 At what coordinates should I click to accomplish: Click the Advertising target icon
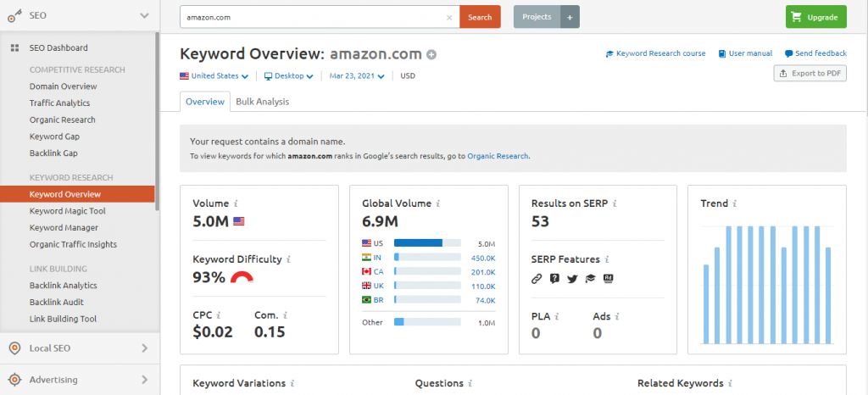tap(15, 380)
